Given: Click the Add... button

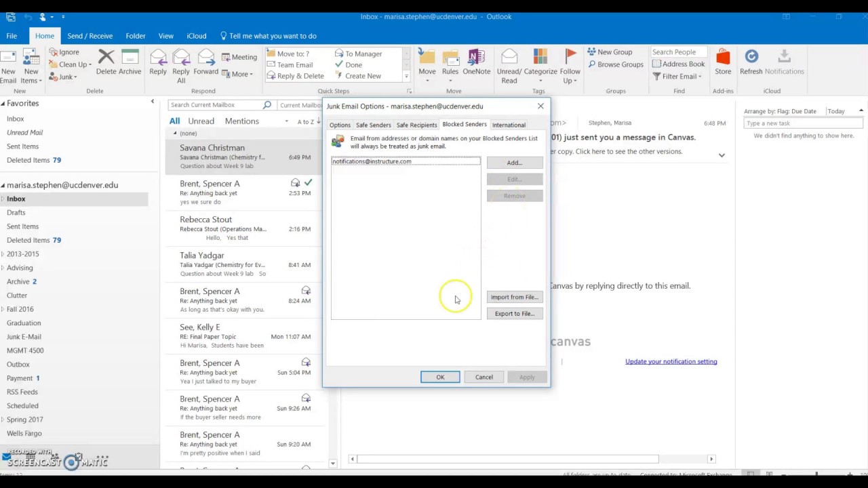Looking at the screenshot, I should (515, 163).
